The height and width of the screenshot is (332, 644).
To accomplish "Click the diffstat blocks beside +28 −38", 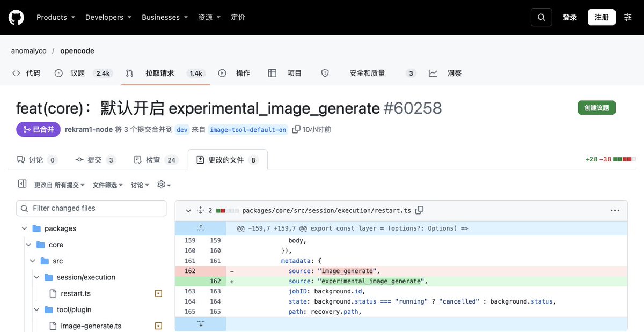I will point(625,159).
